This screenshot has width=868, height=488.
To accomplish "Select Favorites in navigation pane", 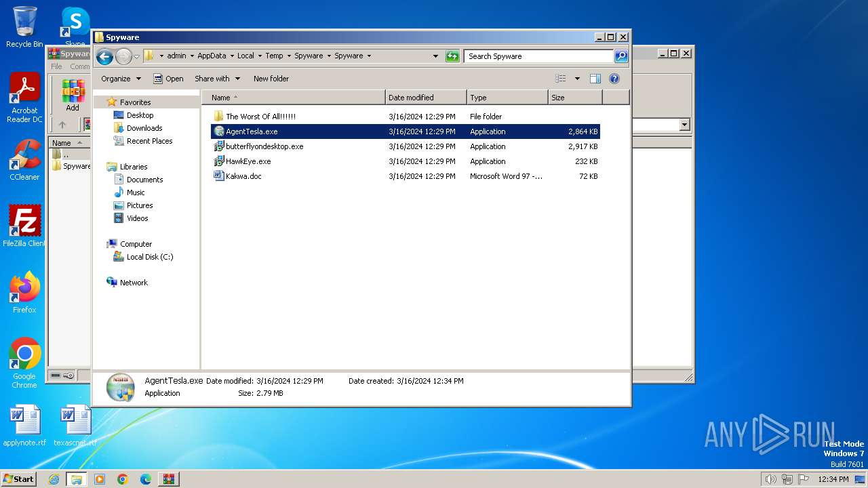I will tap(135, 102).
